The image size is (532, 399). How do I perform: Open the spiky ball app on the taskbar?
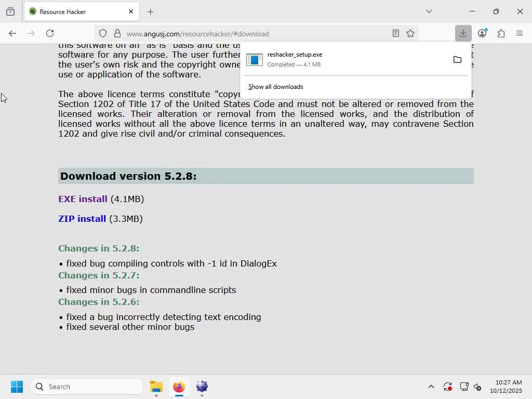(202, 387)
